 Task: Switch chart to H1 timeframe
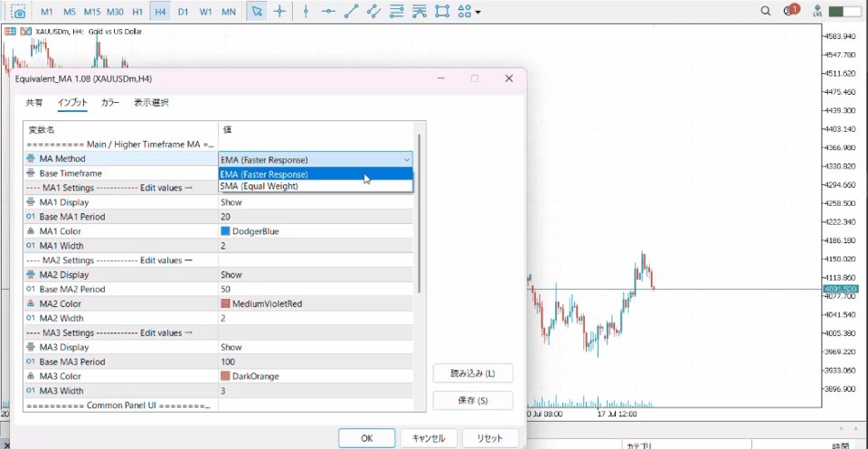(137, 12)
